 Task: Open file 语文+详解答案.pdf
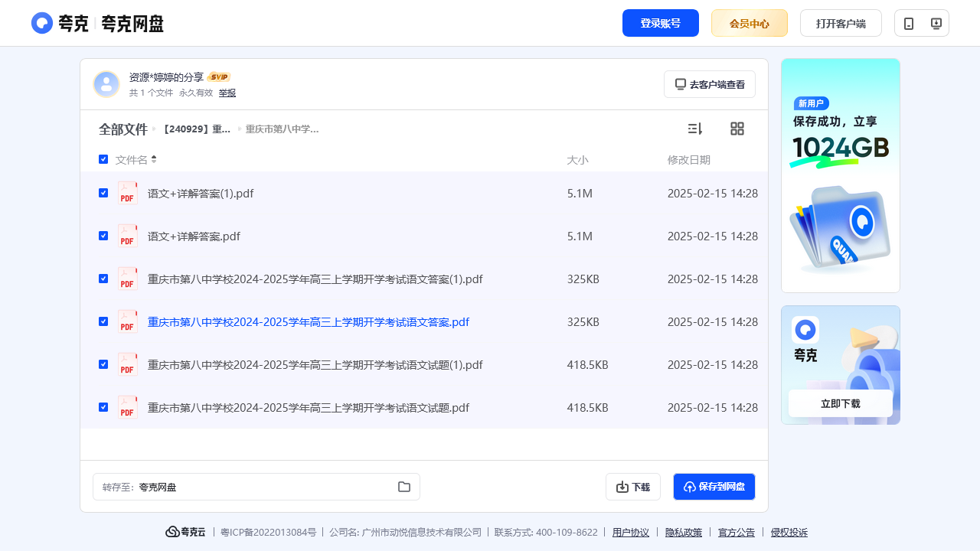(x=194, y=236)
